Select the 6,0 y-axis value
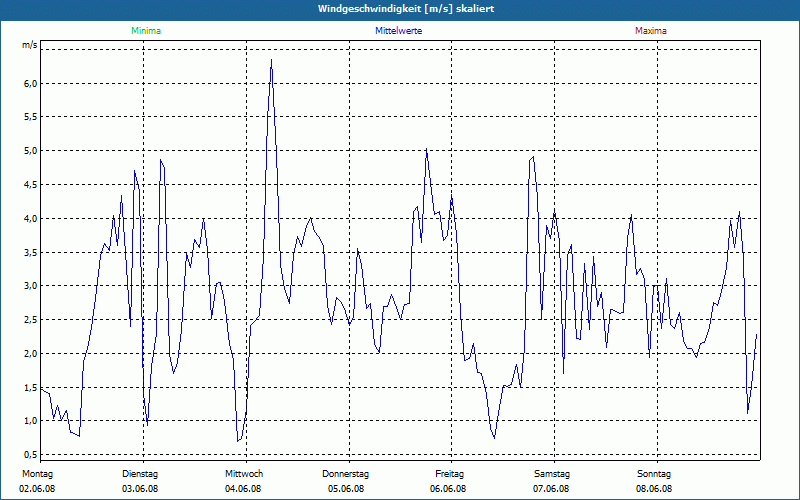Viewport: 800px width, 500px height. [31, 83]
